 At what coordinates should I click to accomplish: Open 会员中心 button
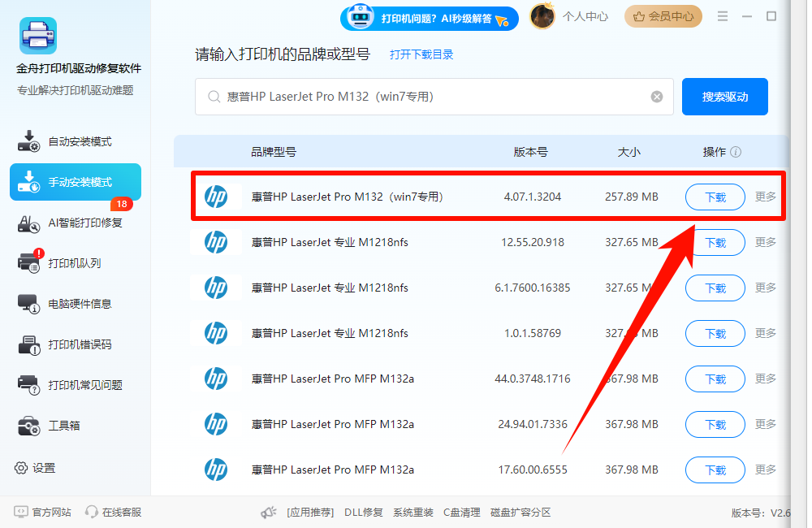point(663,16)
